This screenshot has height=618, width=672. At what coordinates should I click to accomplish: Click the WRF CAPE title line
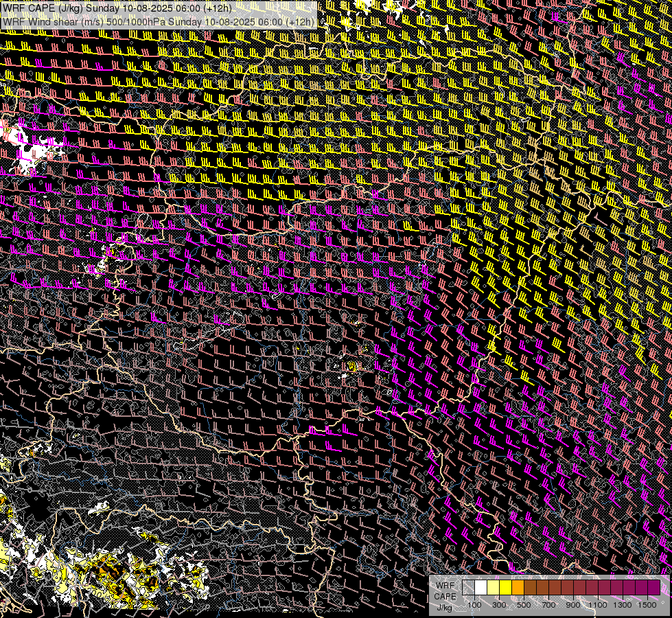[117, 8]
